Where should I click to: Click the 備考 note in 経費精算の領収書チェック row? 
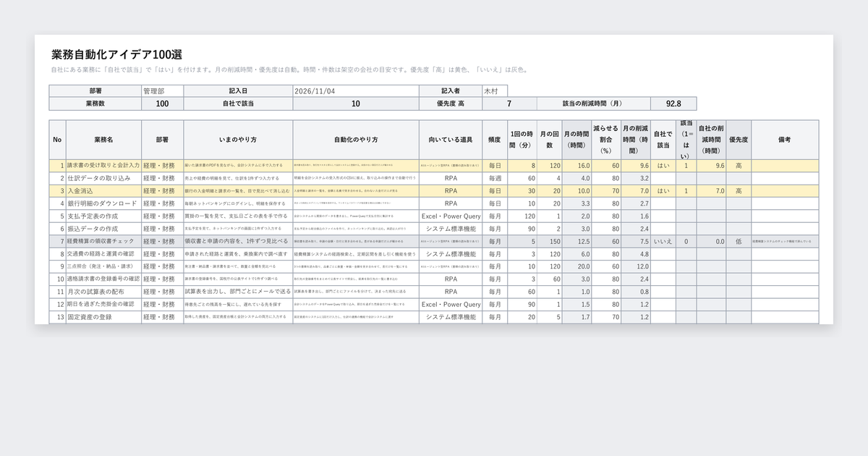point(785,242)
